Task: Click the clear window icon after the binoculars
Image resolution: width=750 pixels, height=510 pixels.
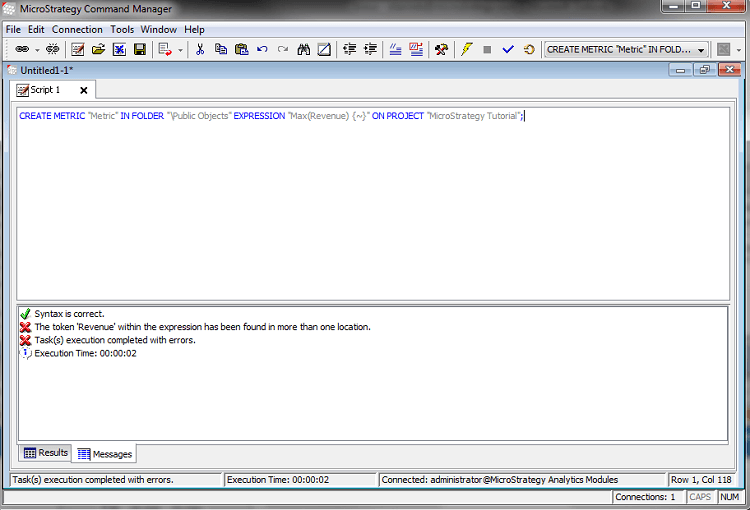Action: tap(324, 49)
